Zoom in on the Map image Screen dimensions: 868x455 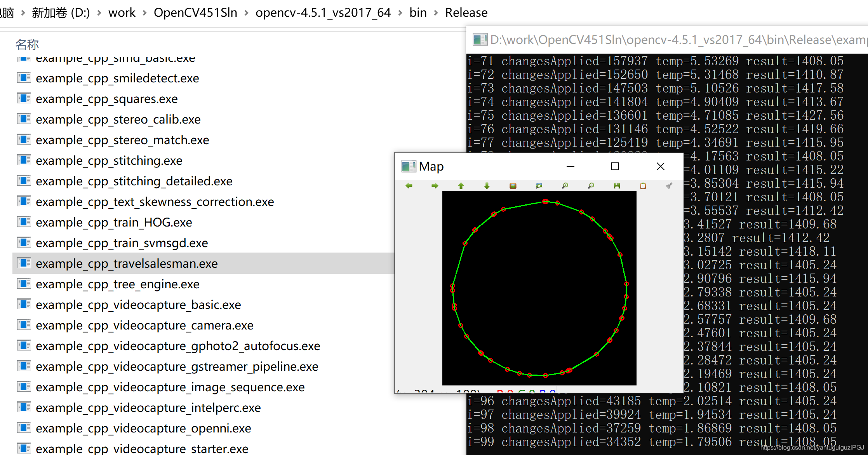click(x=565, y=186)
